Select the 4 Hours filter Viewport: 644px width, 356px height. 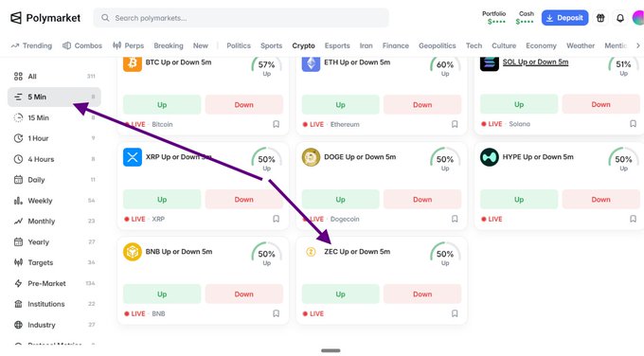point(54,159)
